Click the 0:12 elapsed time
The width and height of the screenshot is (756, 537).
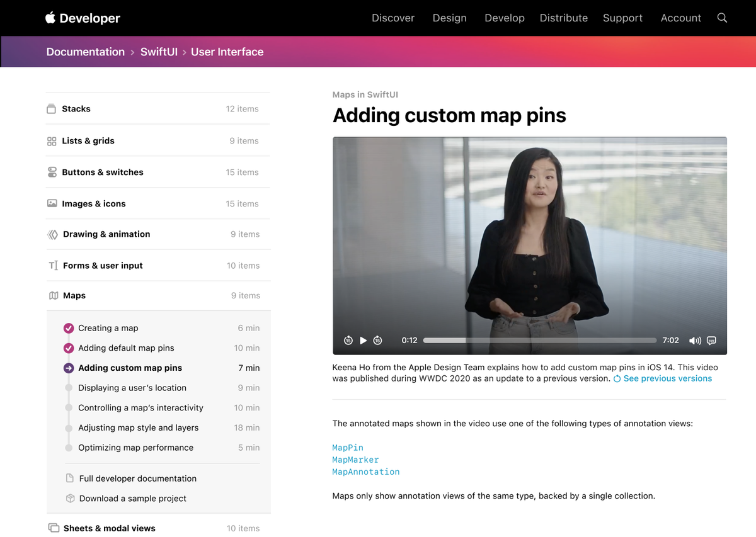pyautogui.click(x=409, y=340)
